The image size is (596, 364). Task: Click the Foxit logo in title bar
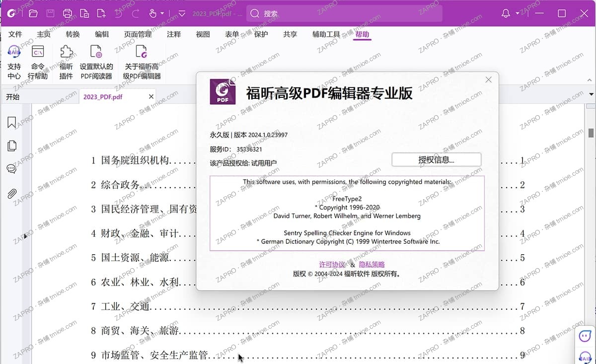(10, 13)
